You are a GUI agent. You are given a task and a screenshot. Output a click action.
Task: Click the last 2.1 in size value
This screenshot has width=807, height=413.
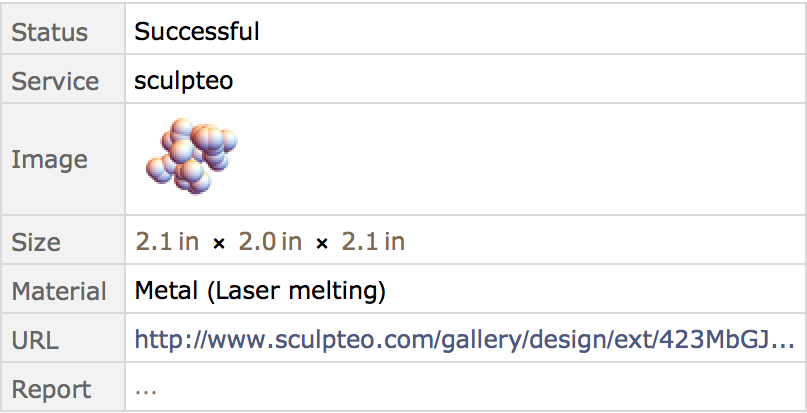click(x=373, y=241)
